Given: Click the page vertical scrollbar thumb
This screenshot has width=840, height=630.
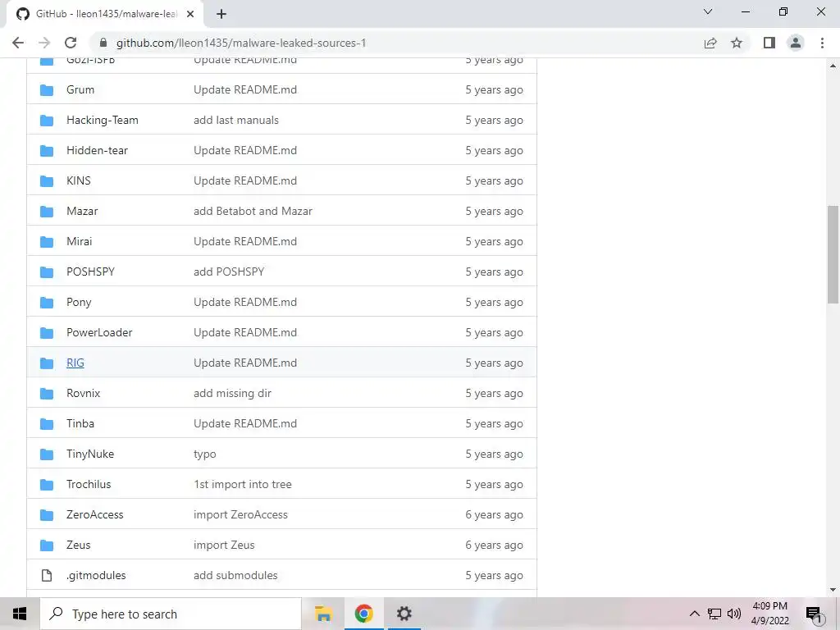Looking at the screenshot, I should click(833, 254).
